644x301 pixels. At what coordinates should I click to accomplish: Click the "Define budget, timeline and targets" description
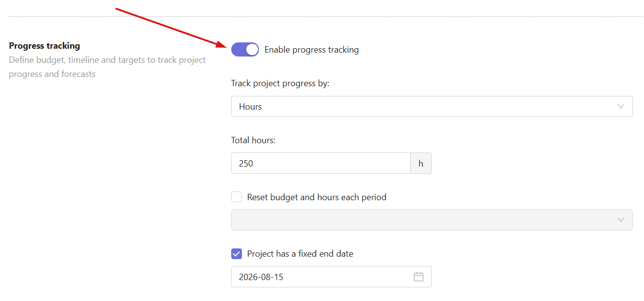point(107,67)
